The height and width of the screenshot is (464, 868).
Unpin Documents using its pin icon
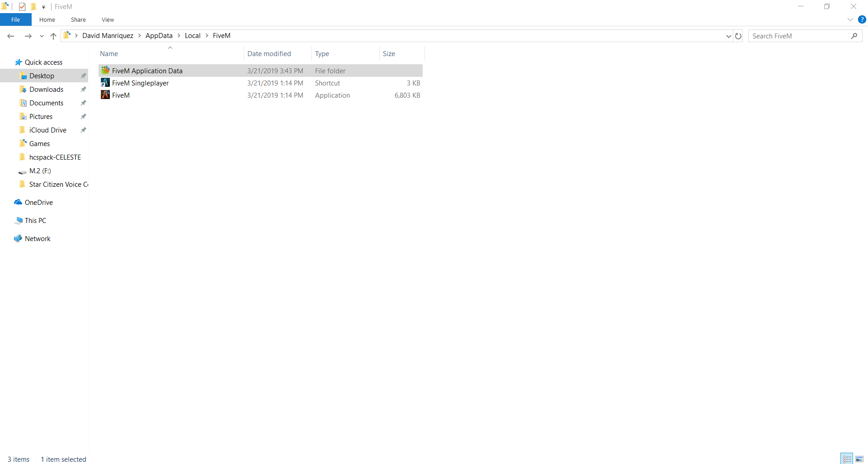[83, 103]
